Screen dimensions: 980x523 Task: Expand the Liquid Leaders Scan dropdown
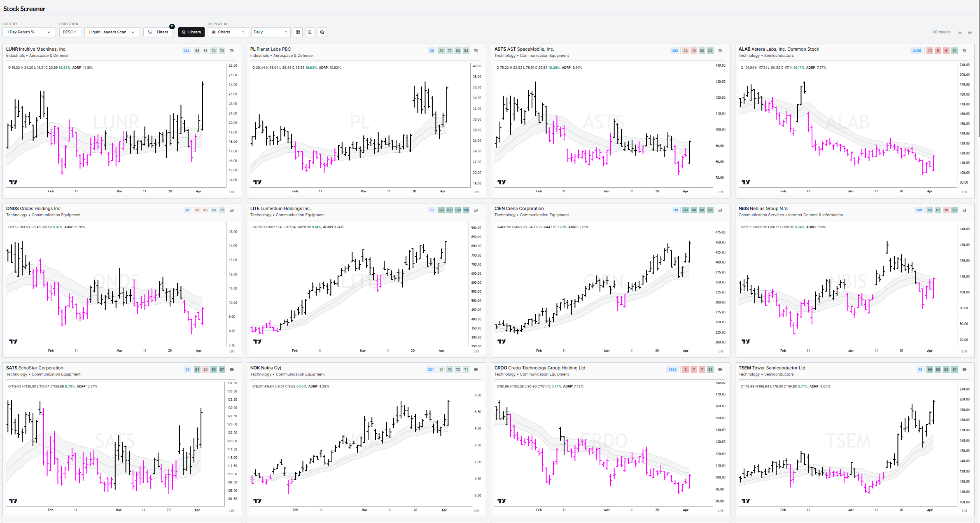click(x=112, y=32)
